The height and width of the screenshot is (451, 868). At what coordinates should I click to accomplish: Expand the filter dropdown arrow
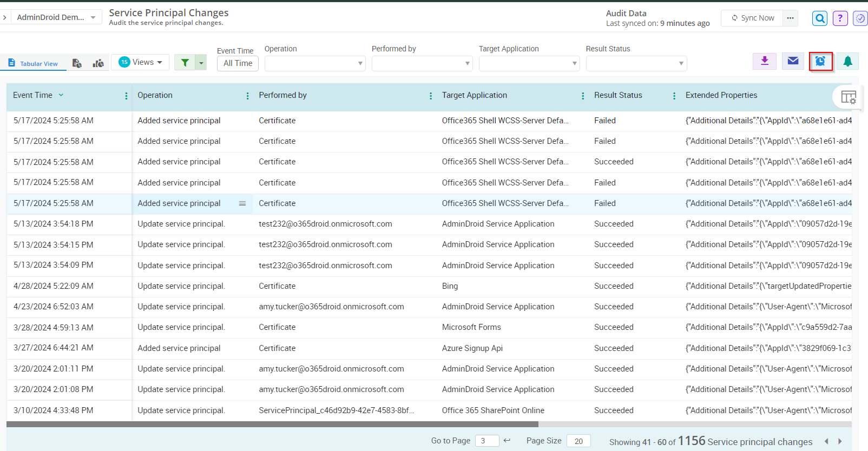click(201, 62)
